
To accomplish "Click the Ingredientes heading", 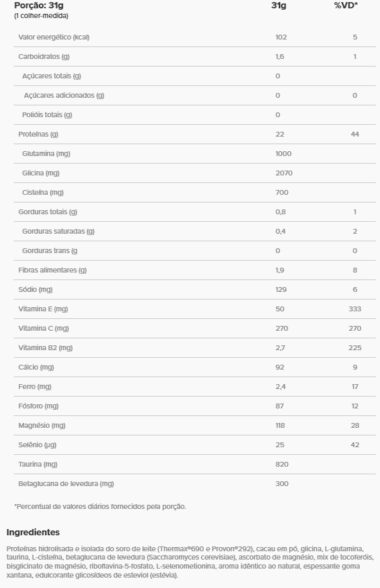I will pyautogui.click(x=33, y=532).
